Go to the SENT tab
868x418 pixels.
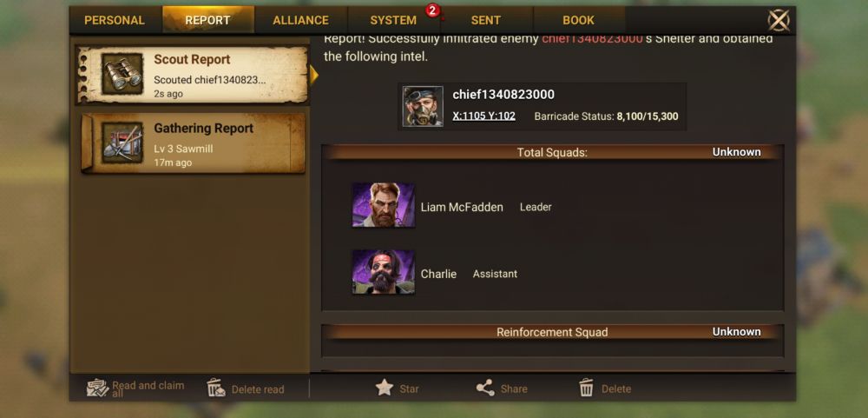(x=486, y=20)
